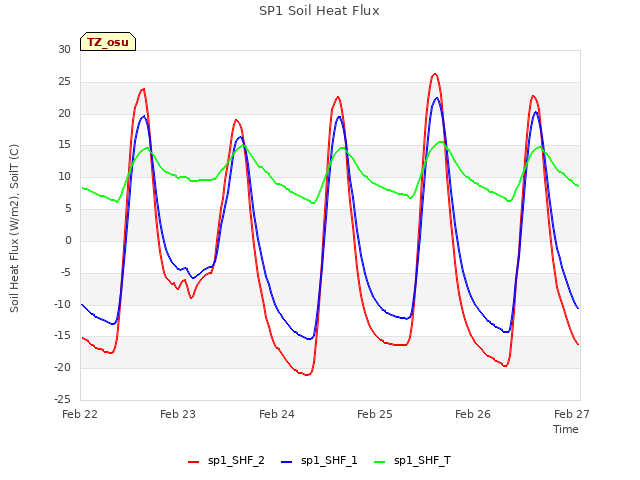Click the 0 y-axis tick label
640x480 pixels.
pos(68,240)
